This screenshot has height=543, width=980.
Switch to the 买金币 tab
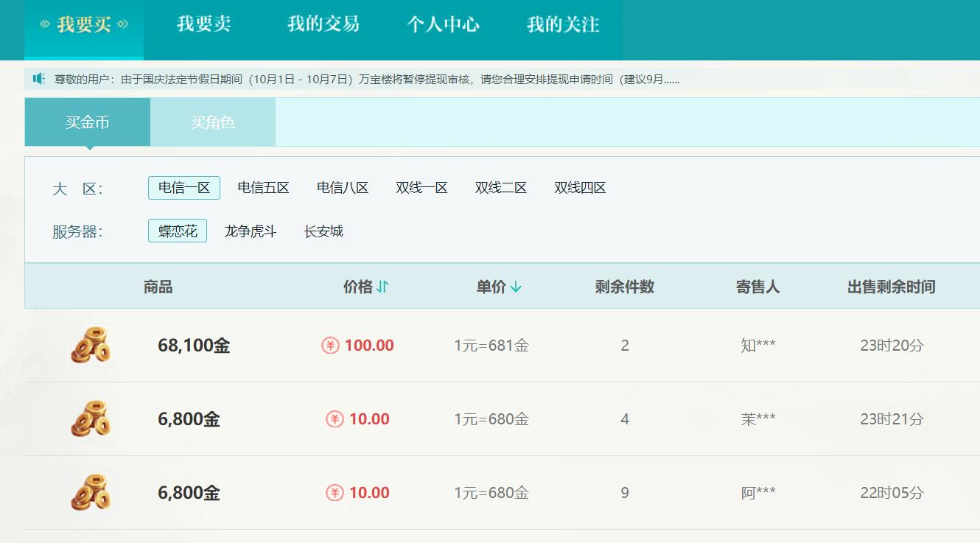pos(86,122)
